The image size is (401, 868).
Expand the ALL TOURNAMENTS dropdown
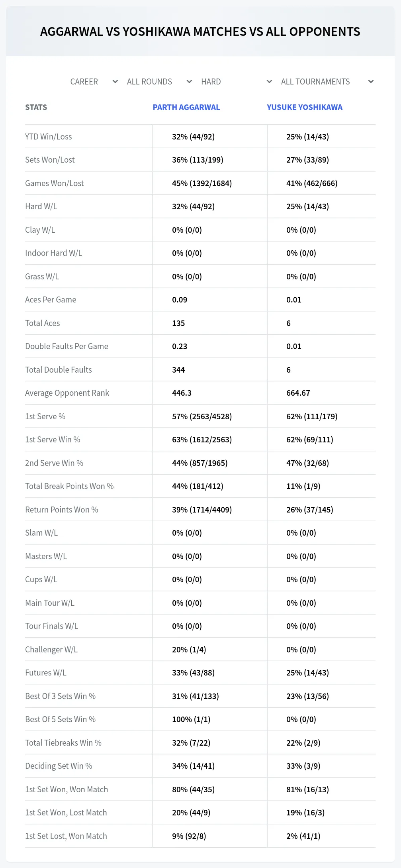coord(327,82)
